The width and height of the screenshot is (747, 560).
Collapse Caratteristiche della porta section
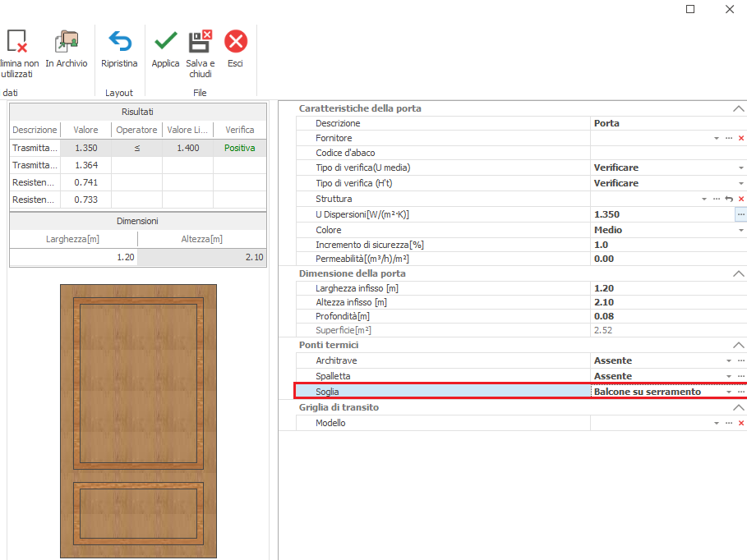(738, 108)
